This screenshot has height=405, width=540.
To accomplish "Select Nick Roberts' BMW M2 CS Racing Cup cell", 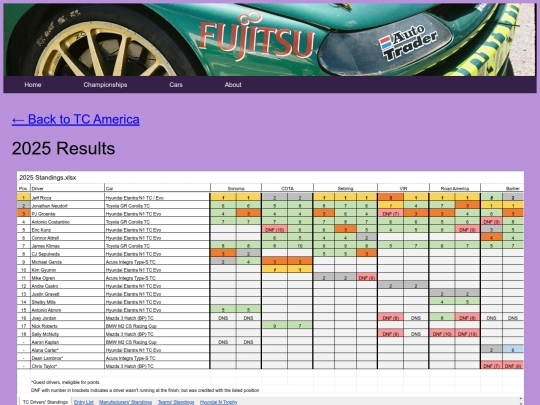I will pos(157,326).
